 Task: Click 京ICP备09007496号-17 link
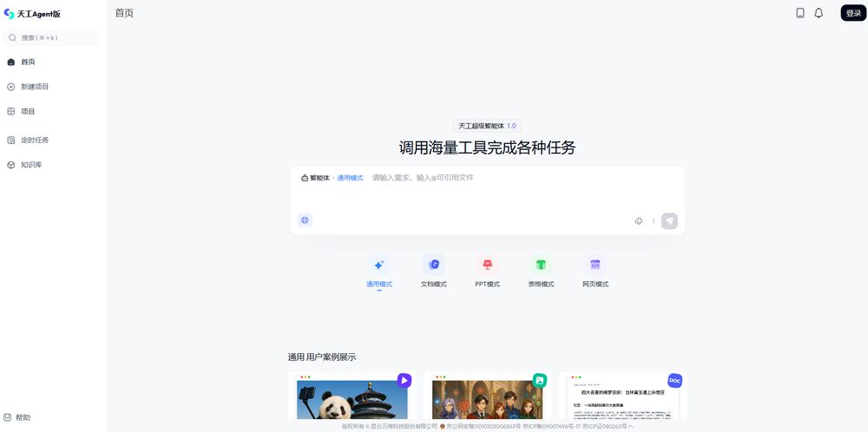tap(551, 427)
